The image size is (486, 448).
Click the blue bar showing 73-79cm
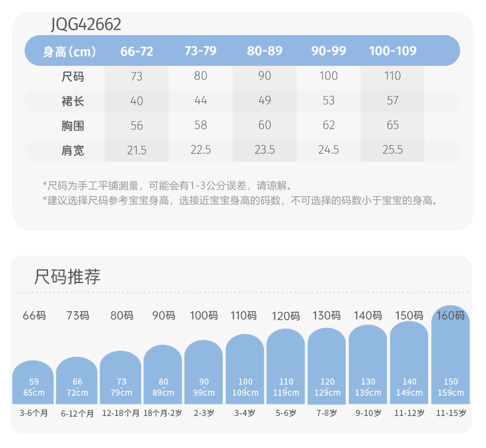point(121,378)
